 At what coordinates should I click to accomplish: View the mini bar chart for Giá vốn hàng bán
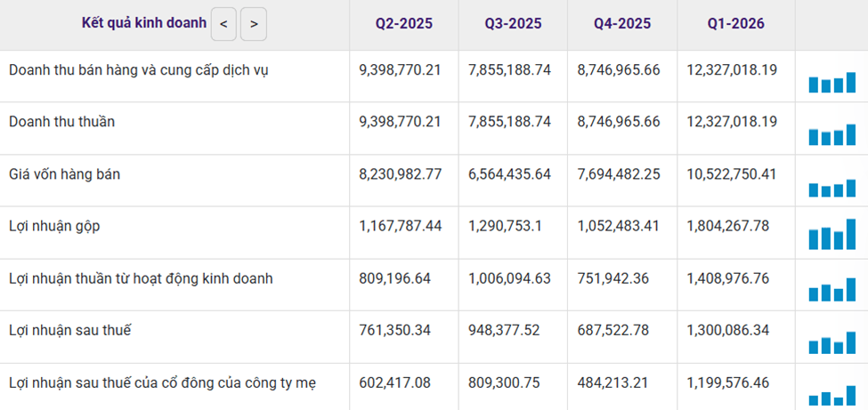[x=832, y=189]
